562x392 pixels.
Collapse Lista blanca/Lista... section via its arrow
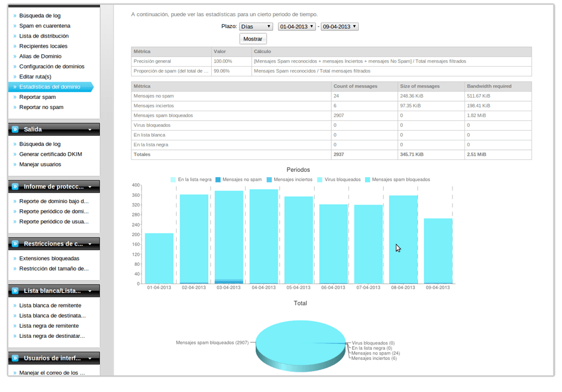coord(90,291)
